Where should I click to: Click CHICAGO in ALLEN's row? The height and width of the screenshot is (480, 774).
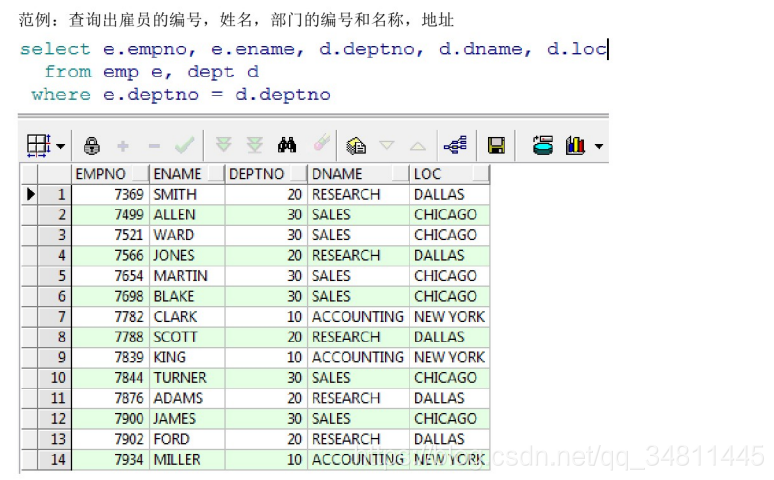[450, 215]
